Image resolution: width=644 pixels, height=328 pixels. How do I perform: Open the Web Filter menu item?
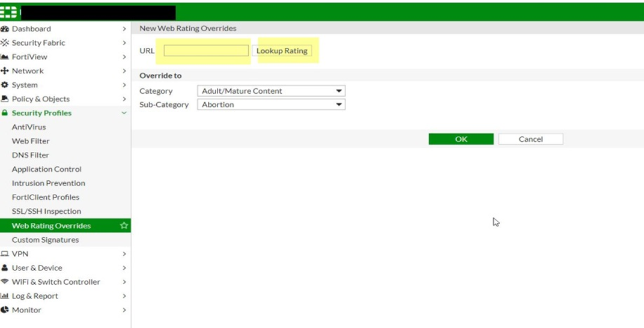[31, 141]
